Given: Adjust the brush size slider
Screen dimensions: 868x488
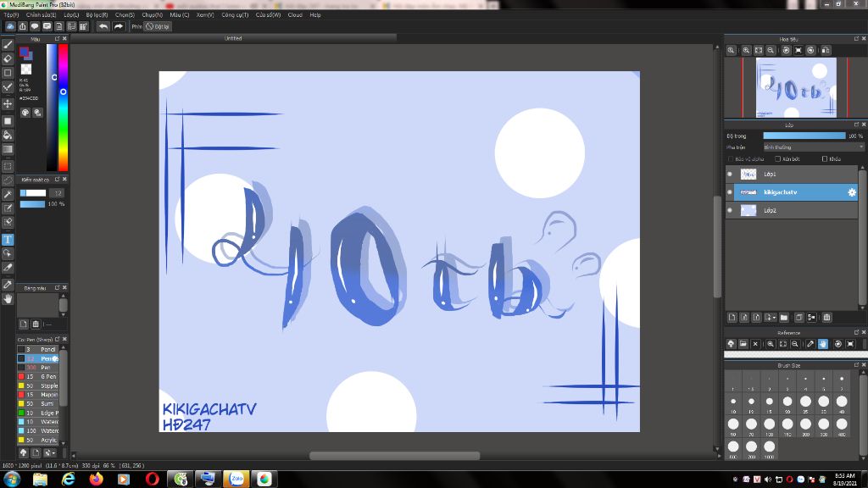Looking at the screenshot, I should [x=33, y=193].
